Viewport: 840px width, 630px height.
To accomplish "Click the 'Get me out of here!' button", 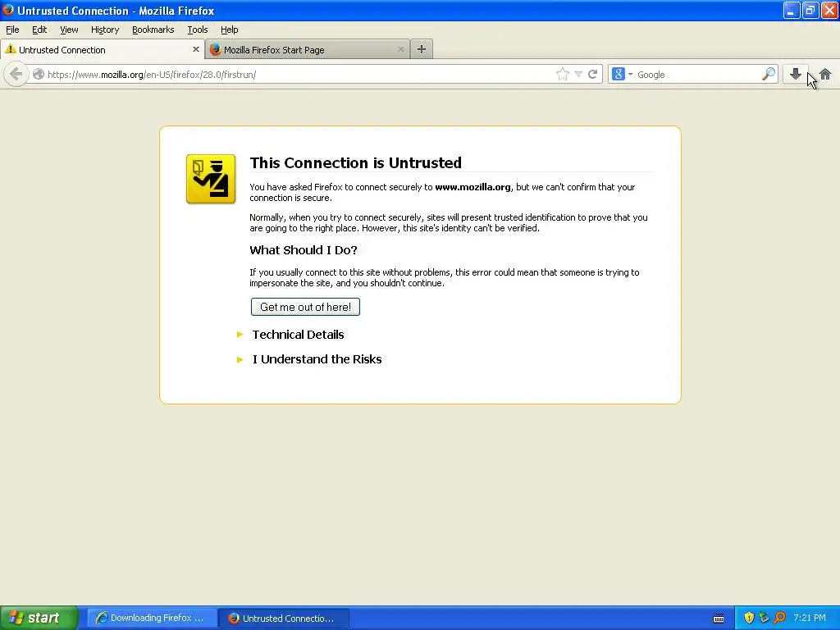I will click(305, 307).
